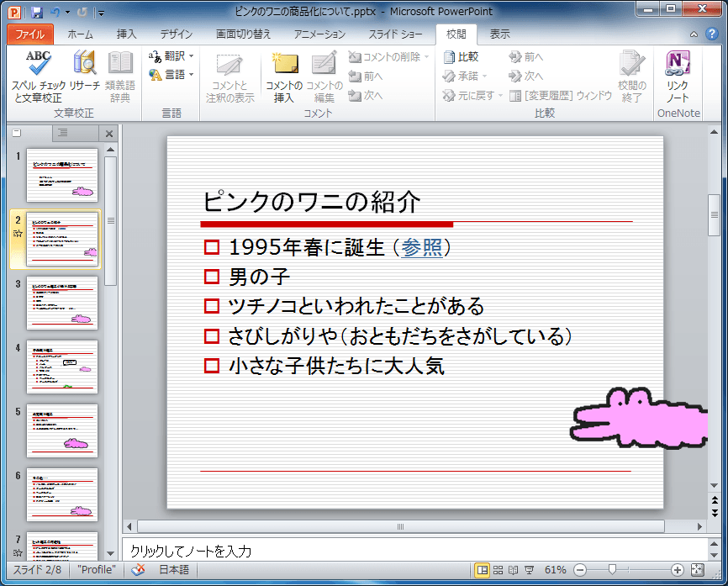The image size is (728, 586).
Task: Switch to the Design (デザイン) tab
Action: click(x=176, y=34)
